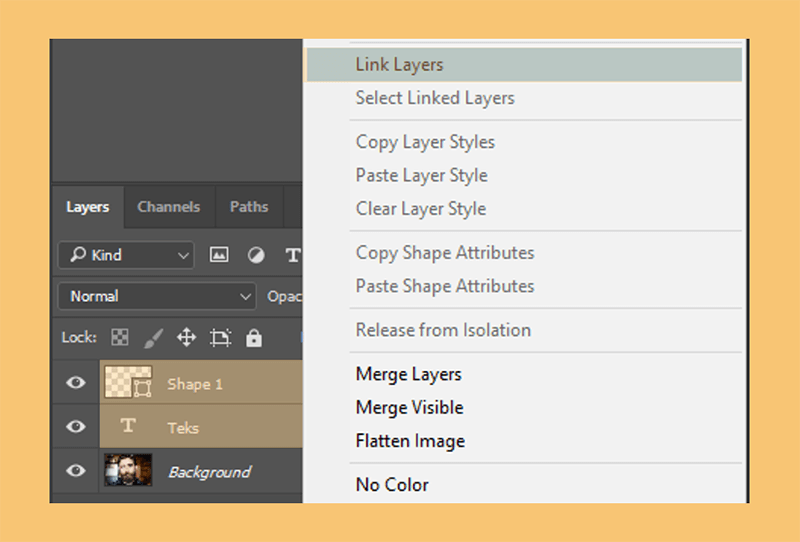Screen dimensions: 800x542
Task: Open the Kind filter dropdown
Action: (126, 255)
